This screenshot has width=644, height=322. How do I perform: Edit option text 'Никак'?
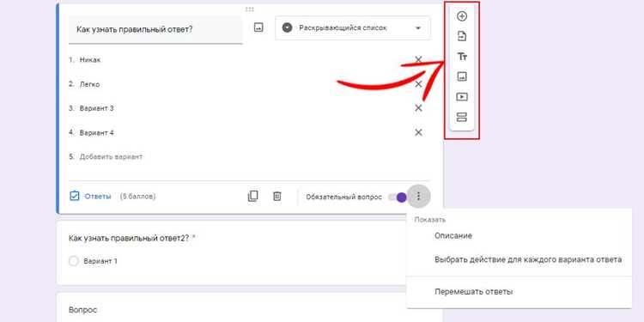click(x=90, y=60)
